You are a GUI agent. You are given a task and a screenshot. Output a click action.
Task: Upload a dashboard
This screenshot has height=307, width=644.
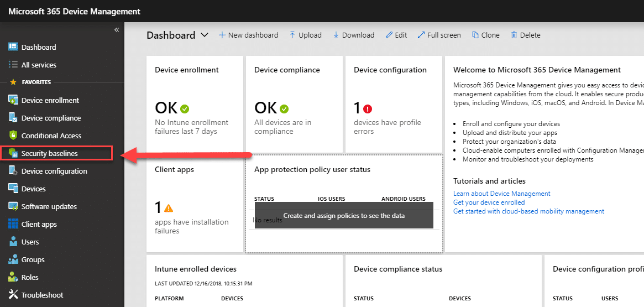[306, 35]
